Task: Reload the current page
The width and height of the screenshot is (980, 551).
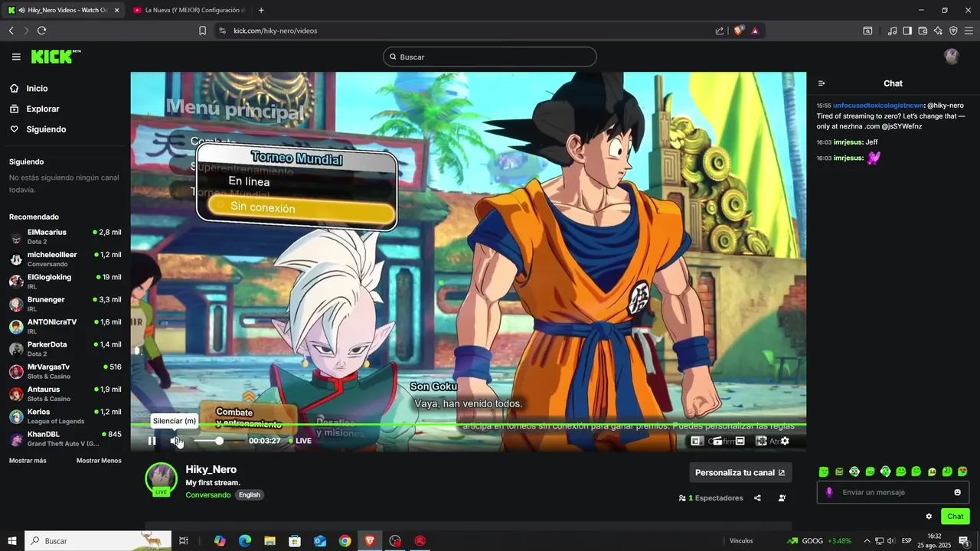Action: (41, 31)
